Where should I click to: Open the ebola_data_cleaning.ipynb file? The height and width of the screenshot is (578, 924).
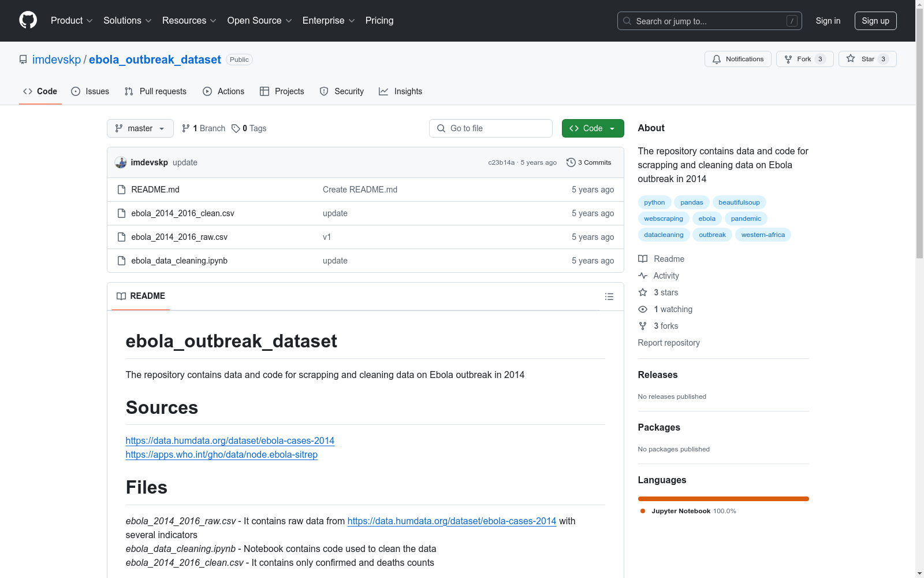(x=179, y=261)
